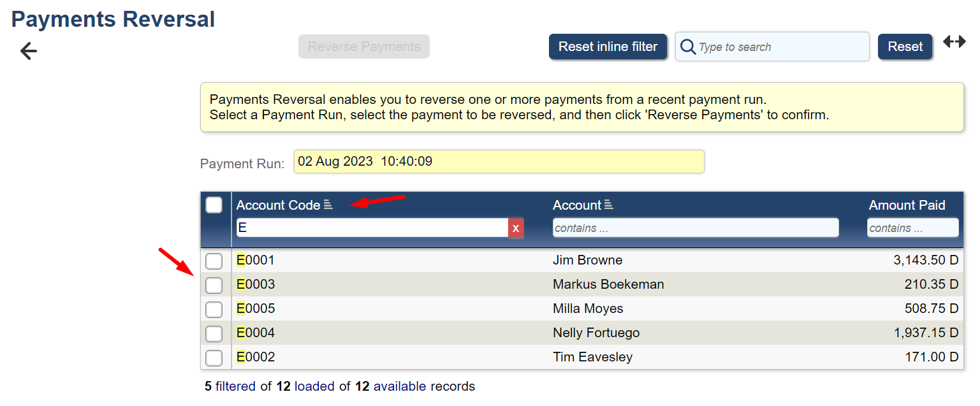This screenshot has height=406, width=980.
Task: Click the Amount Paid filter field
Action: (x=912, y=228)
